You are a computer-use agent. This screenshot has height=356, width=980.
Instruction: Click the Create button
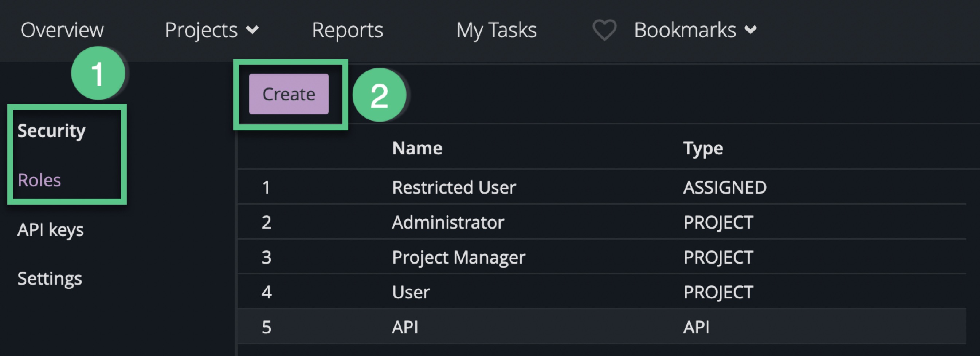[289, 94]
